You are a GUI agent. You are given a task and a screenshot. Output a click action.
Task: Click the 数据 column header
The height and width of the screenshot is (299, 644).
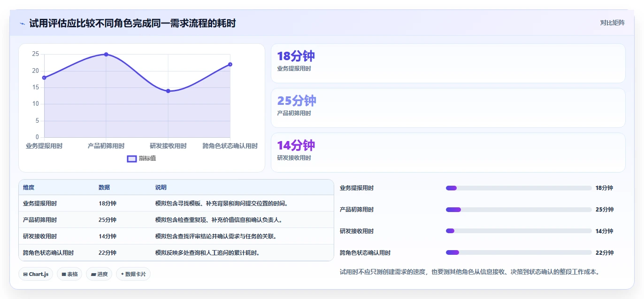[x=104, y=187]
